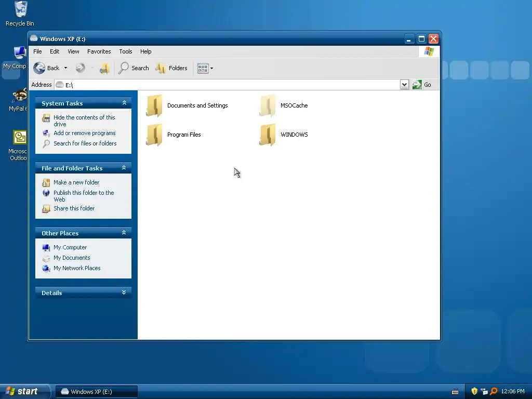Open My Network Places link
The width and height of the screenshot is (532, 399).
tap(77, 268)
